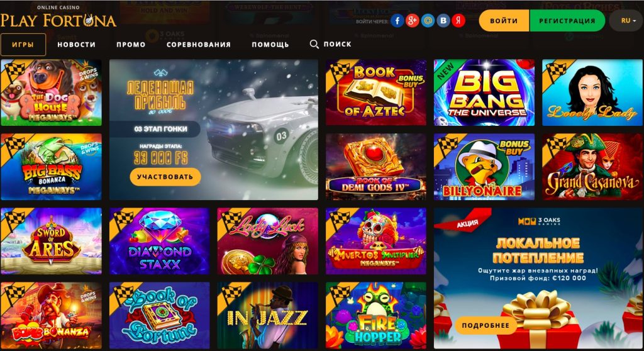Sign in with the Google+ icon
Image resolution: width=644 pixels, height=351 pixels.
point(413,21)
